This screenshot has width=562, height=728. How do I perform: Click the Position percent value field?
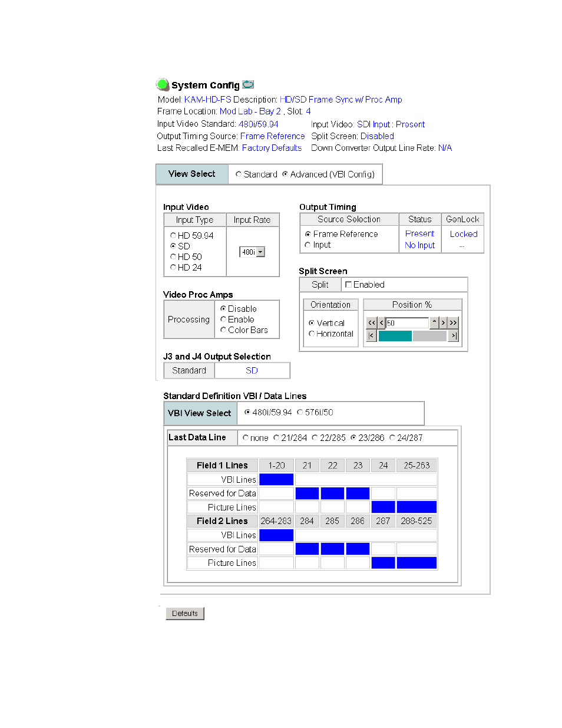[407, 323]
